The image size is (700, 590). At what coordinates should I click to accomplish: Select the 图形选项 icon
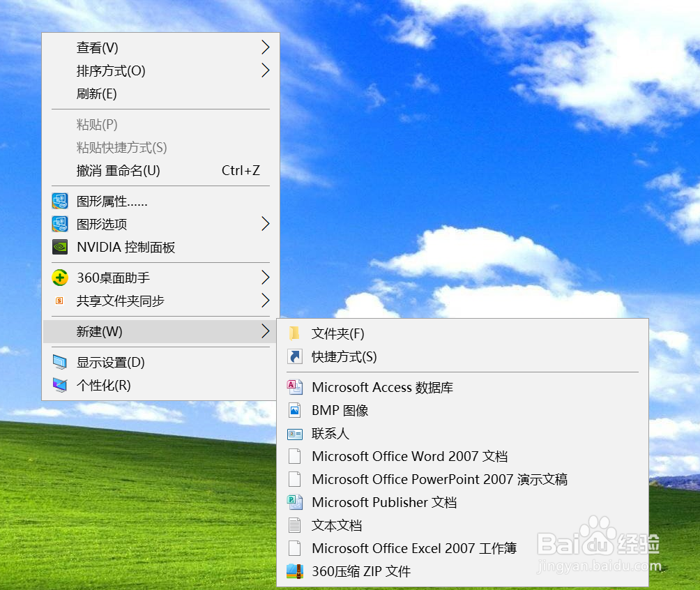coord(60,224)
